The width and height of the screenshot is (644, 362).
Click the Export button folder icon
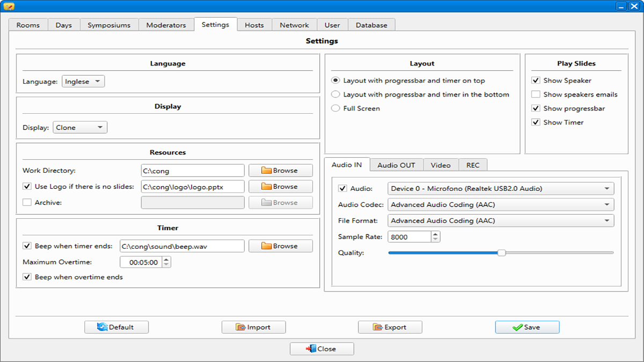click(378, 327)
